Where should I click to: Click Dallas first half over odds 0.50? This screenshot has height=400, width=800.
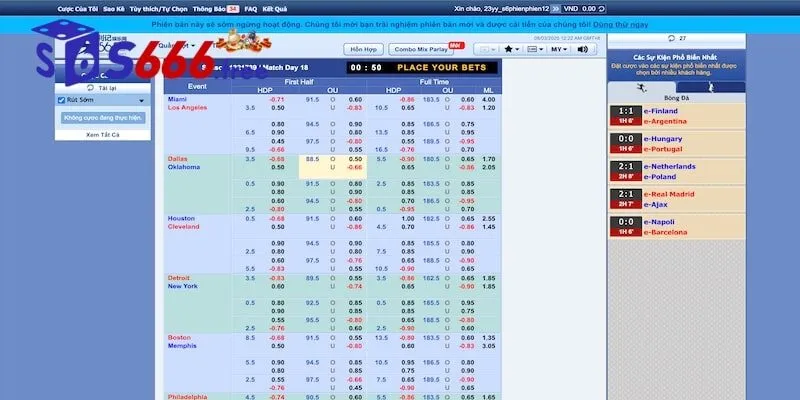(x=355, y=159)
